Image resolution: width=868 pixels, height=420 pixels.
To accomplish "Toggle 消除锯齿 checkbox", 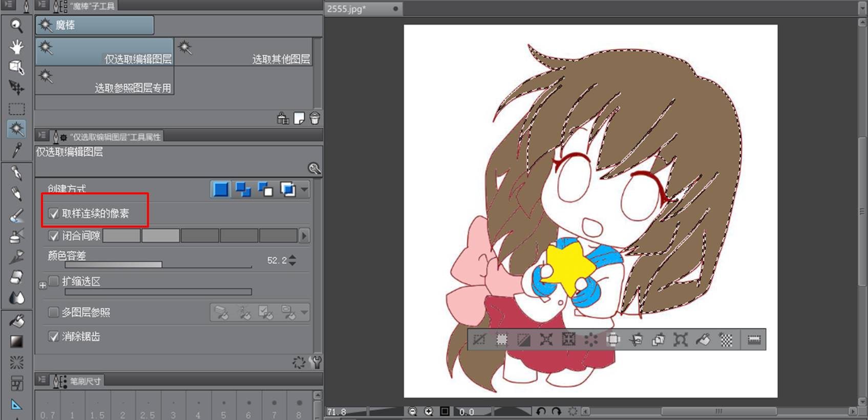I will [53, 336].
